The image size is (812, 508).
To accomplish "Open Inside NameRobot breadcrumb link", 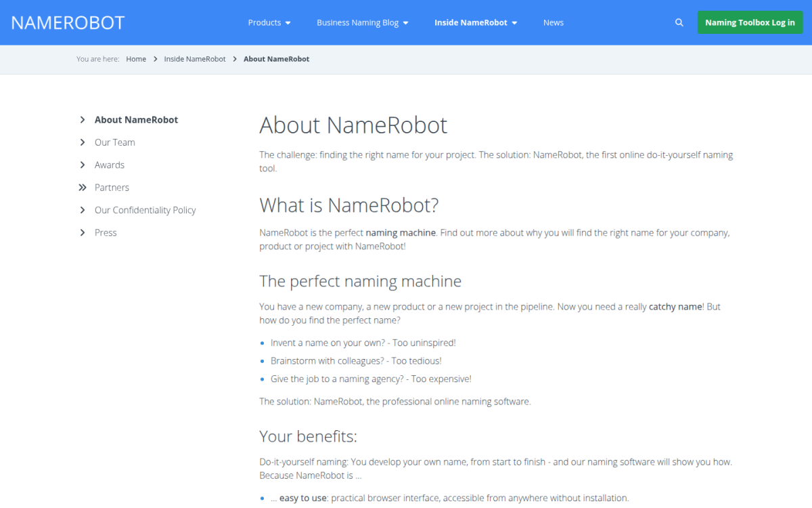I will (x=195, y=59).
